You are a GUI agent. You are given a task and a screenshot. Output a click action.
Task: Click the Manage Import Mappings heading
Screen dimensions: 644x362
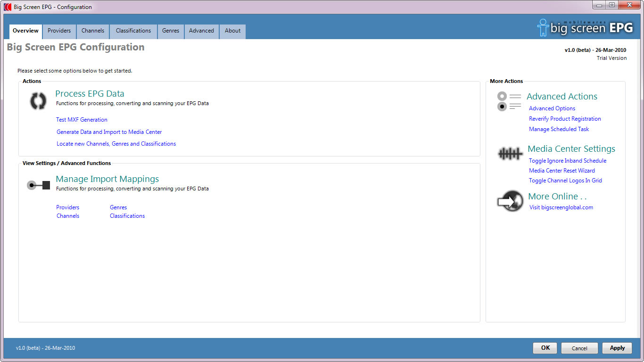pos(107,179)
